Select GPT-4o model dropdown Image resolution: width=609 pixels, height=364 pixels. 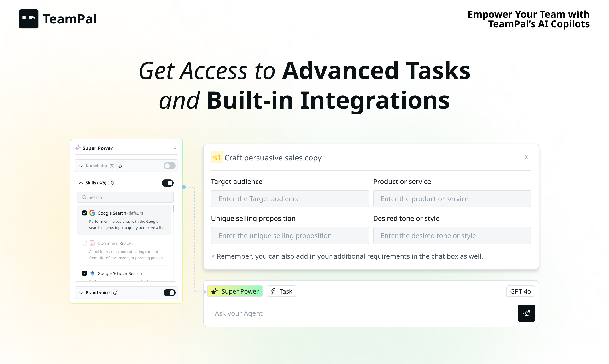point(520,291)
